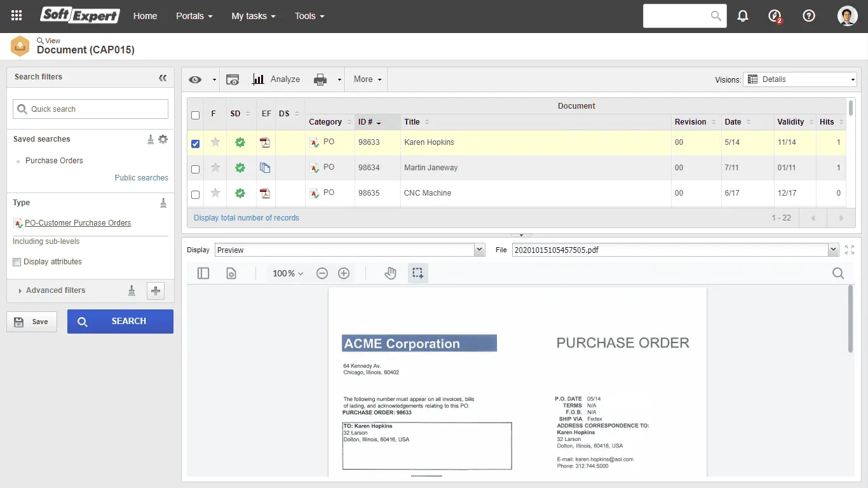Expand the Advanced filters section
This screenshot has width=868, height=488.
(x=55, y=290)
